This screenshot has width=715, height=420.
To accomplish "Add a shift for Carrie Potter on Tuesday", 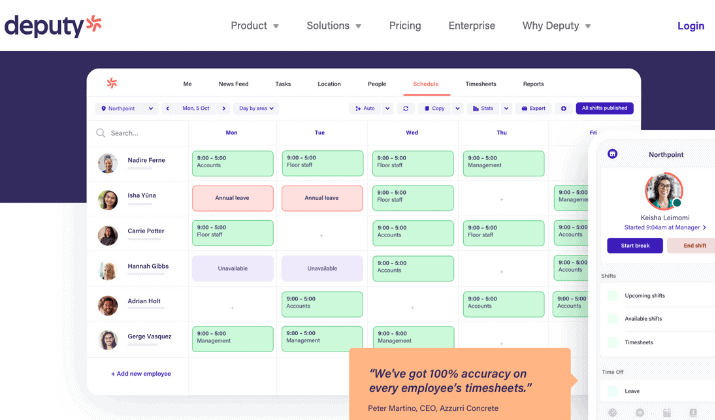I will click(x=321, y=236).
